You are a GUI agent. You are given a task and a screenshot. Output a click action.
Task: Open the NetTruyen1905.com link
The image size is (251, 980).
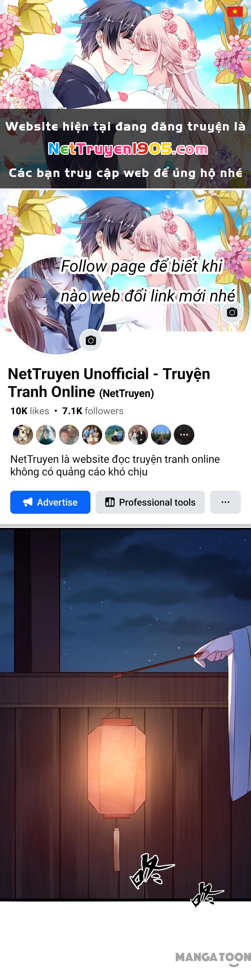128,149
